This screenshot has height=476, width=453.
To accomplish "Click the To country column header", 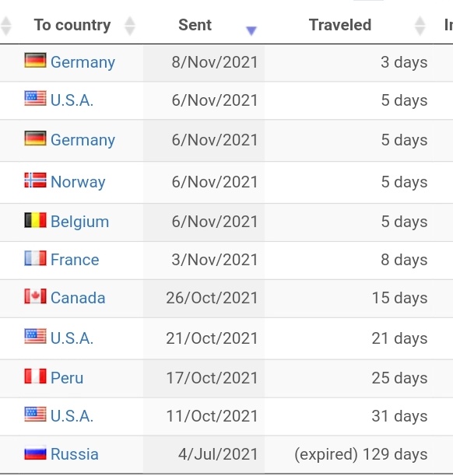I will pos(72,25).
